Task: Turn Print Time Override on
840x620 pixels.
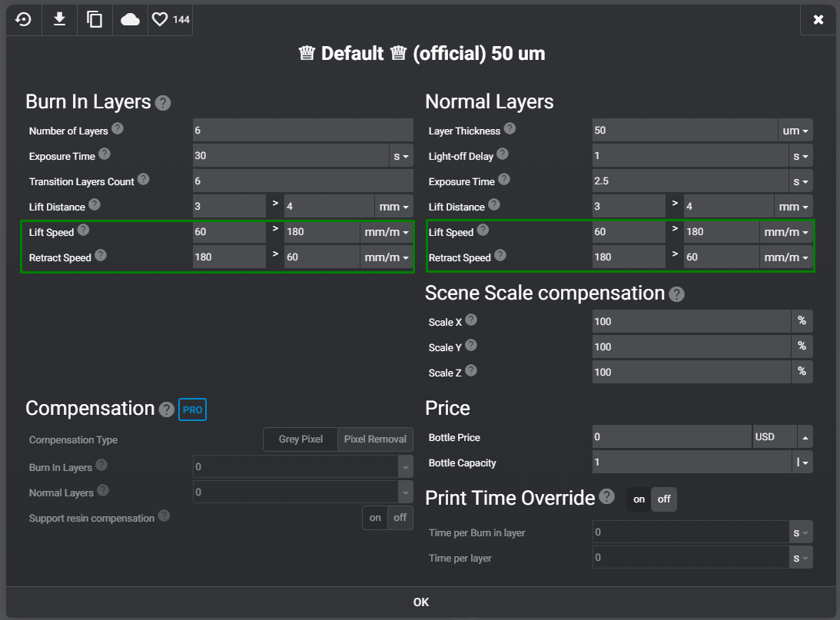Action: (x=639, y=499)
